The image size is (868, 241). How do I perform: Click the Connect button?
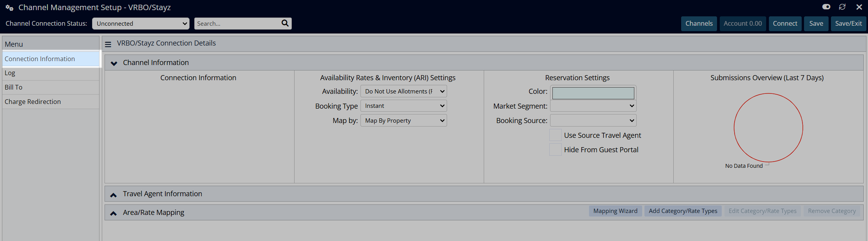tap(785, 23)
